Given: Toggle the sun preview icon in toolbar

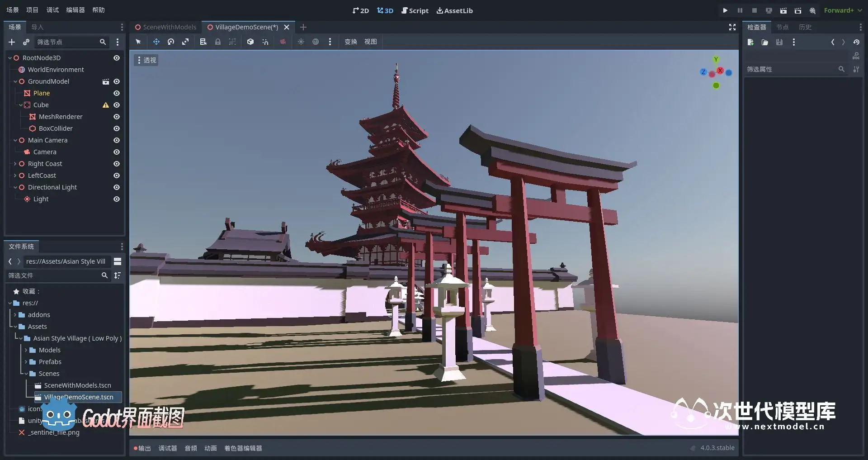Looking at the screenshot, I should 301,42.
